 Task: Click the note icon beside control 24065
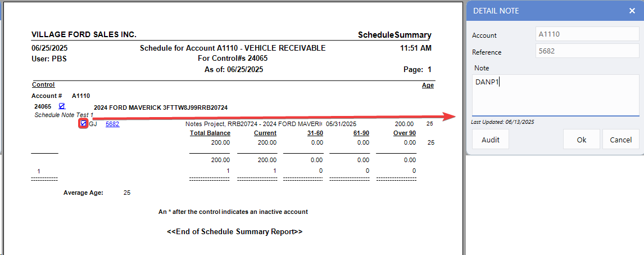(x=62, y=106)
